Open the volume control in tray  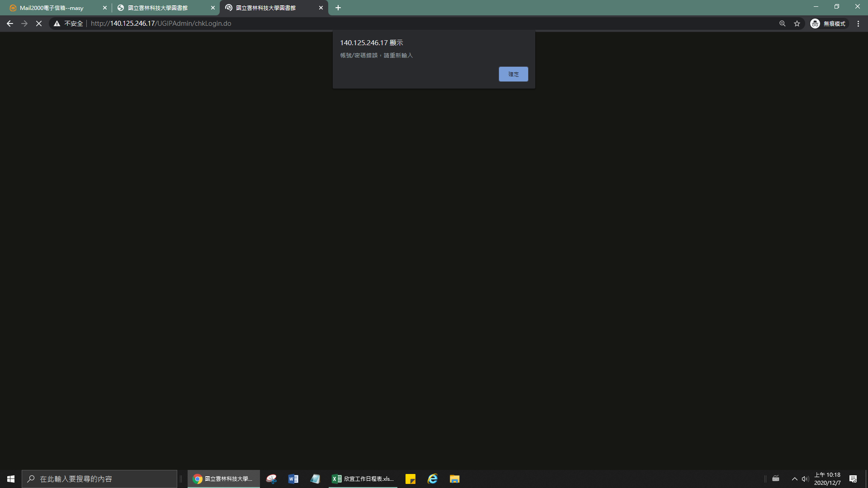[x=805, y=479]
